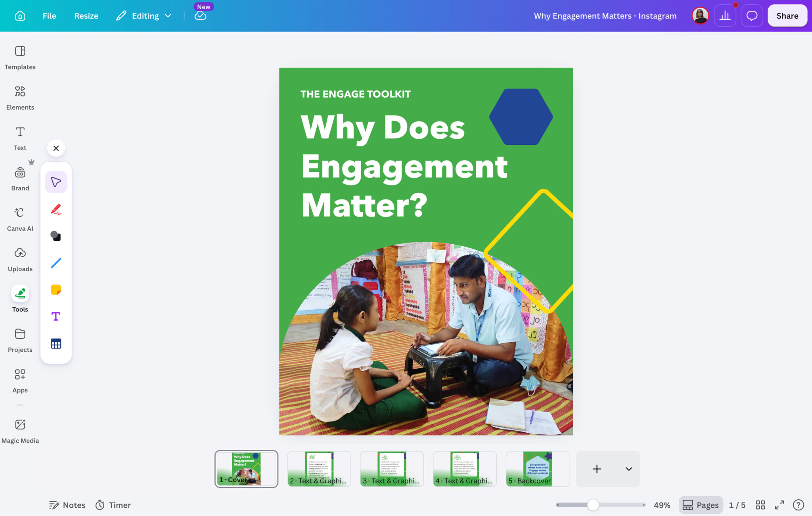Toggle the Pages thumbnail view

tap(701, 505)
